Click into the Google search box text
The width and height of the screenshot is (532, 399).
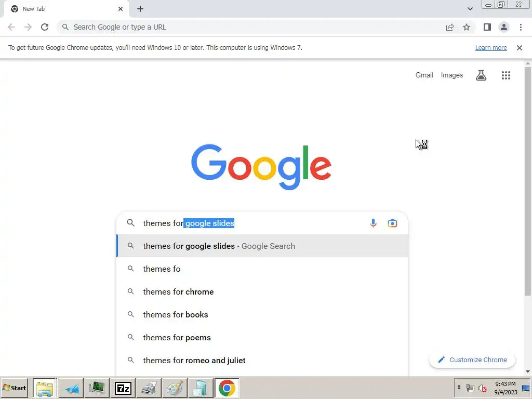189,223
